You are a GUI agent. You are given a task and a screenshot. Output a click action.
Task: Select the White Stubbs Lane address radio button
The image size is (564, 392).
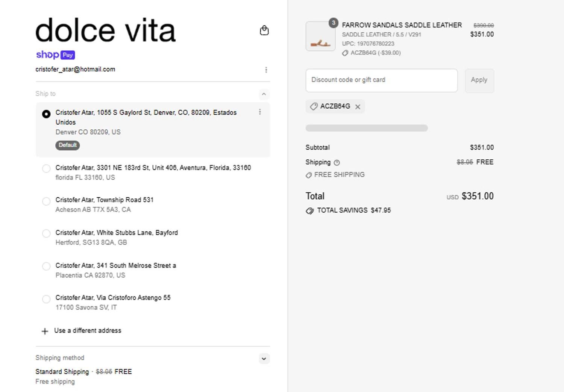pyautogui.click(x=46, y=233)
